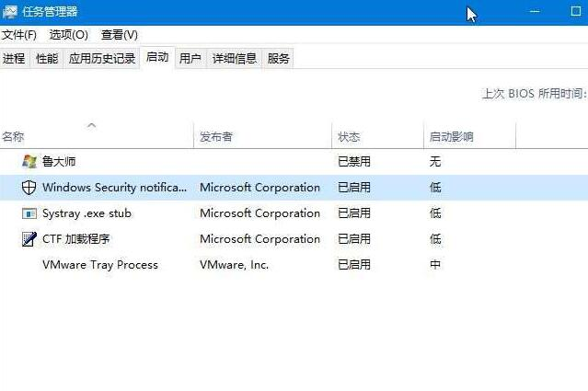Open the 选项(O) menu

[68, 35]
